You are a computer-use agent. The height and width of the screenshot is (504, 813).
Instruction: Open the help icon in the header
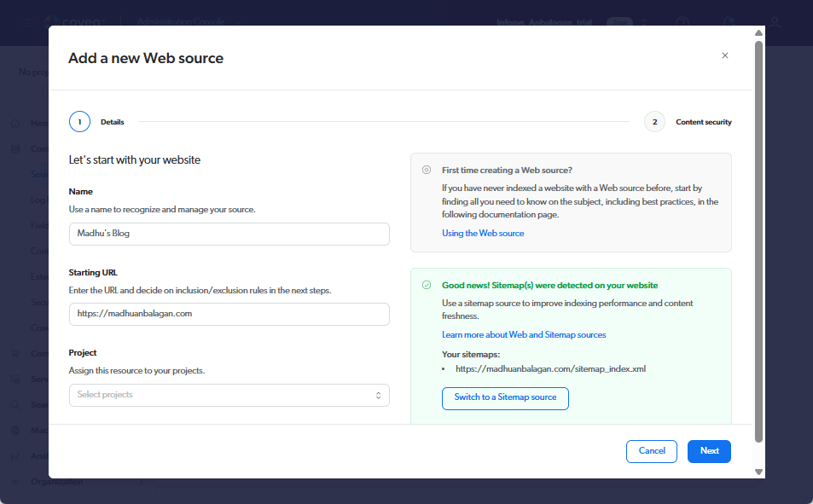click(x=682, y=22)
